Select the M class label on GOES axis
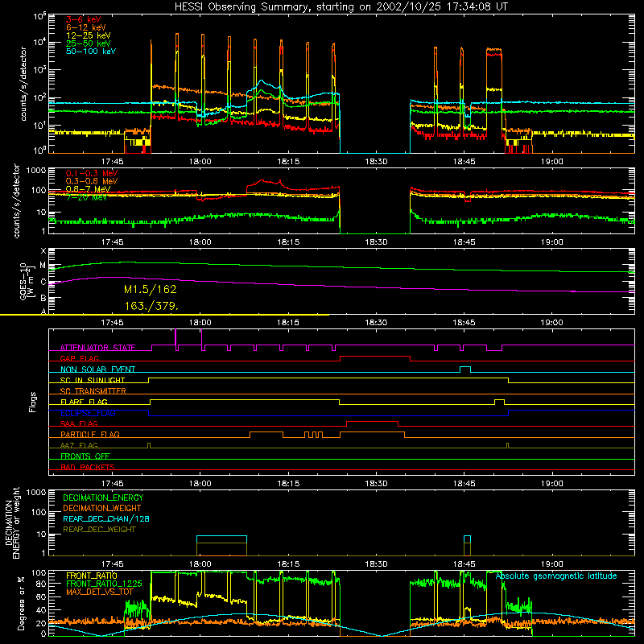The width and height of the screenshot is (644, 644). pos(43,266)
